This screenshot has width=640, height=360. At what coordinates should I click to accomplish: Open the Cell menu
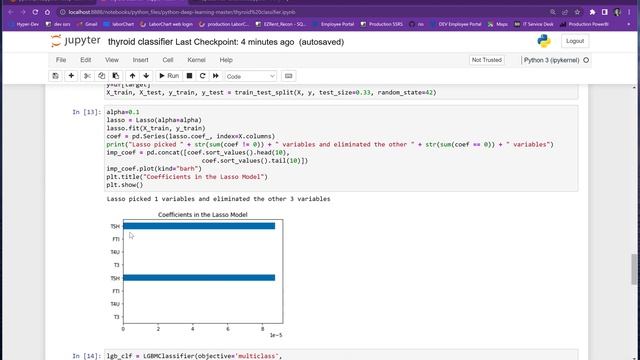tap(168, 60)
